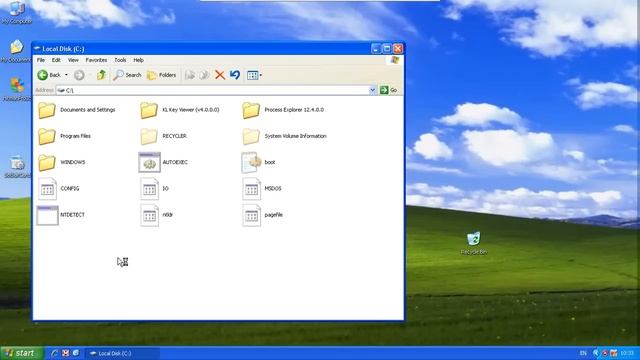Click the red quick launch icon
The image size is (640, 360).
coord(65,353)
